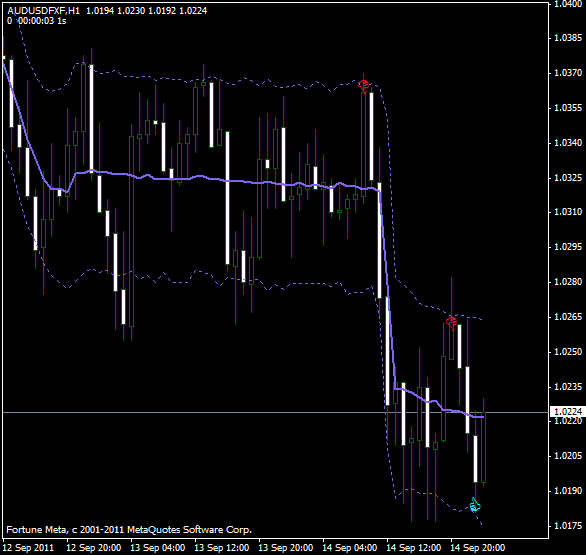
Task: Click the 14 Sep 20:00 time label
Action: pos(477,548)
